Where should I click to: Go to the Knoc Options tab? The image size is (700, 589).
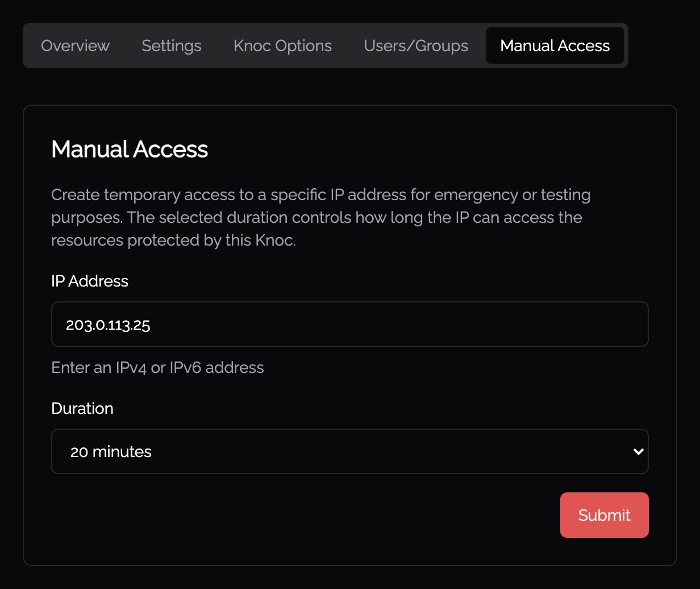pyautogui.click(x=282, y=45)
